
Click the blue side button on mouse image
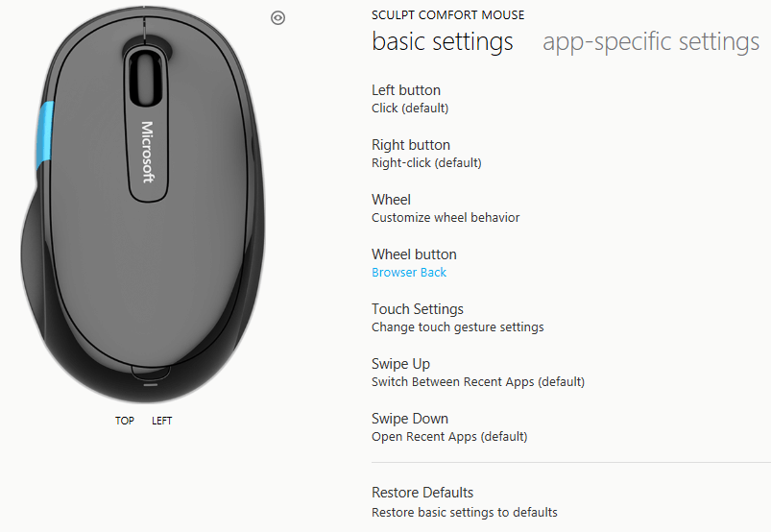pos(45,134)
